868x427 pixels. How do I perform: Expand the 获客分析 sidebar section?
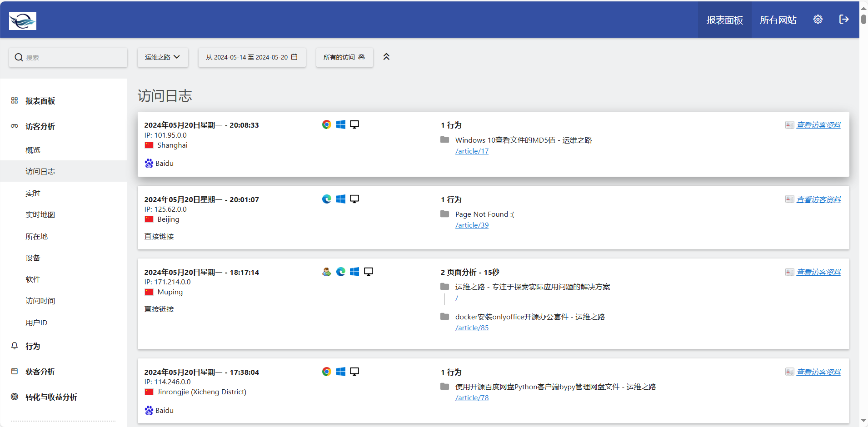click(x=40, y=372)
